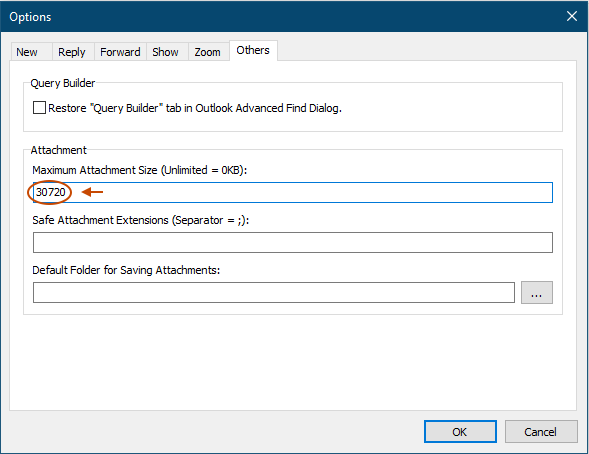Click the Default Folder for Saving Attachments field
Image resolution: width=589 pixels, height=454 pixels.
click(x=273, y=292)
